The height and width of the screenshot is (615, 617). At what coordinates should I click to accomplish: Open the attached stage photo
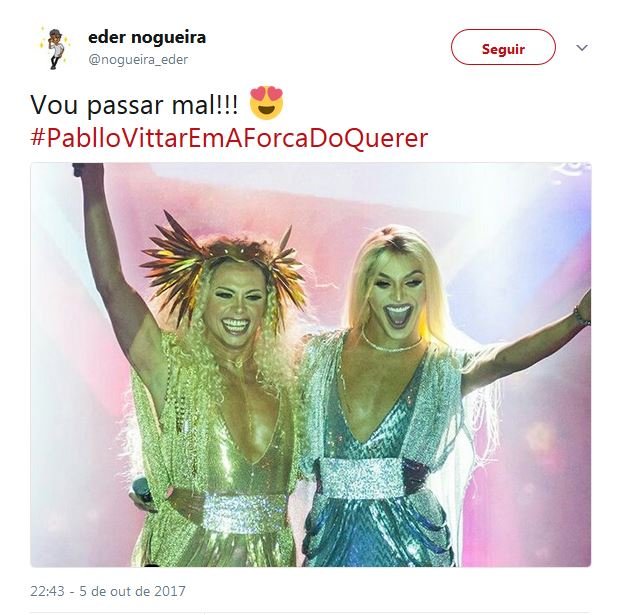point(310,365)
